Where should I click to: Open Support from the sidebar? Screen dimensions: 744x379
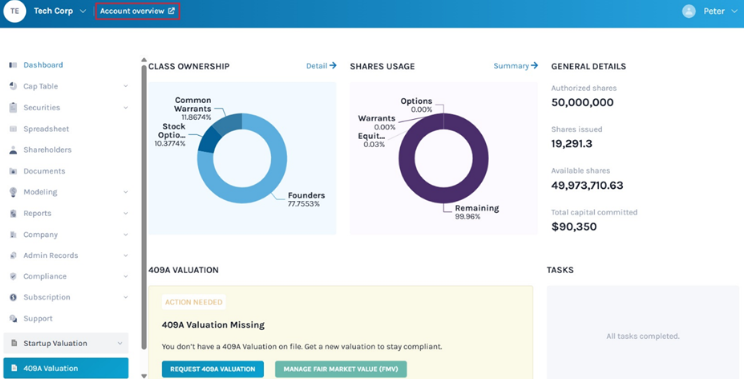[38, 319]
